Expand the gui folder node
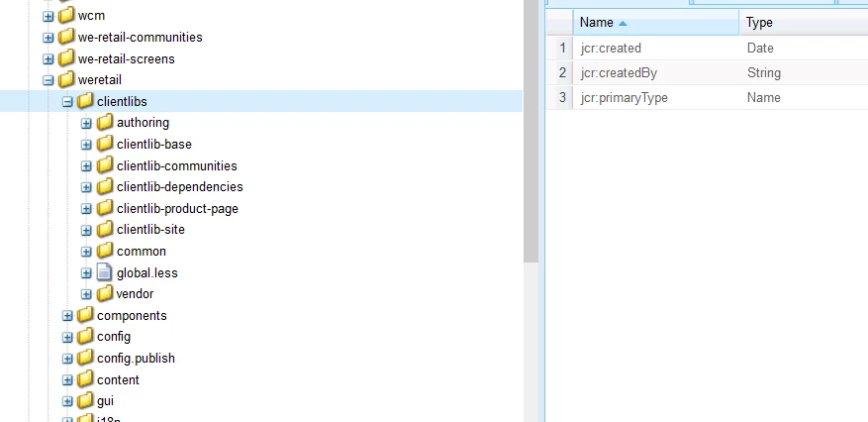This screenshot has width=868, height=422. coord(67,401)
